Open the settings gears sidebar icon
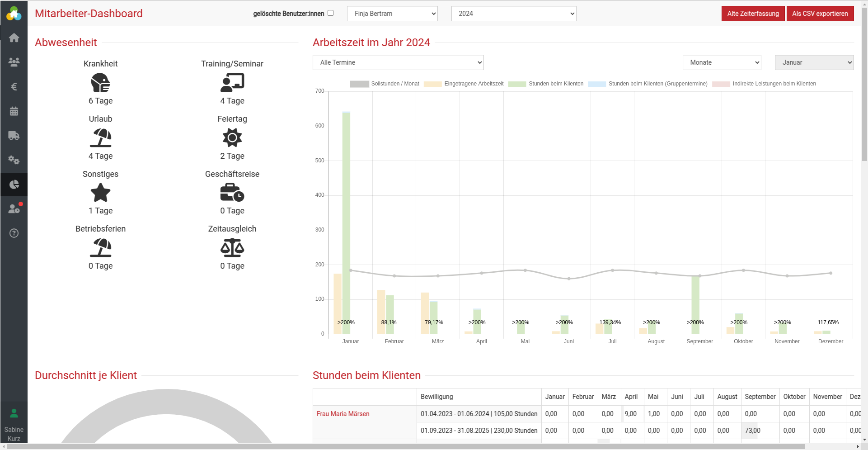The height and width of the screenshot is (450, 868). [x=14, y=160]
